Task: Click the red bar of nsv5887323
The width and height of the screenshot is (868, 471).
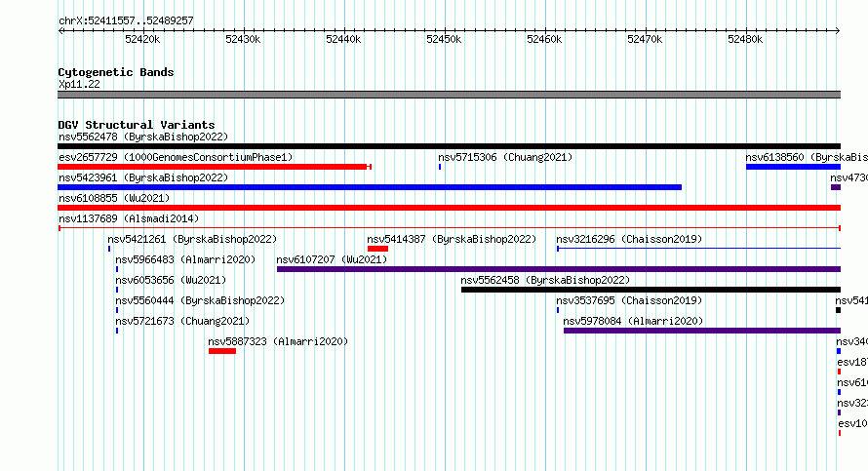Action: pyautogui.click(x=222, y=351)
